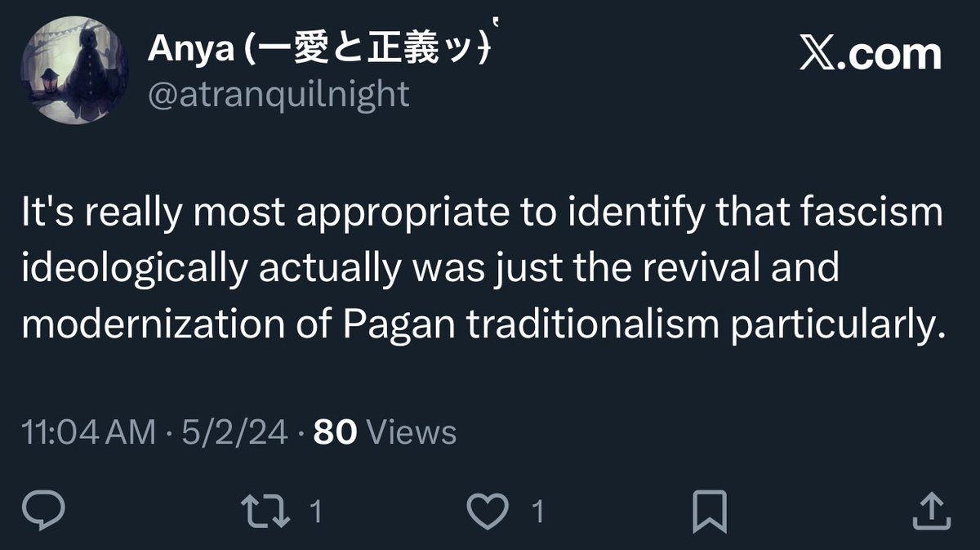Click the tweet's first line starting "It's really"

482,214
